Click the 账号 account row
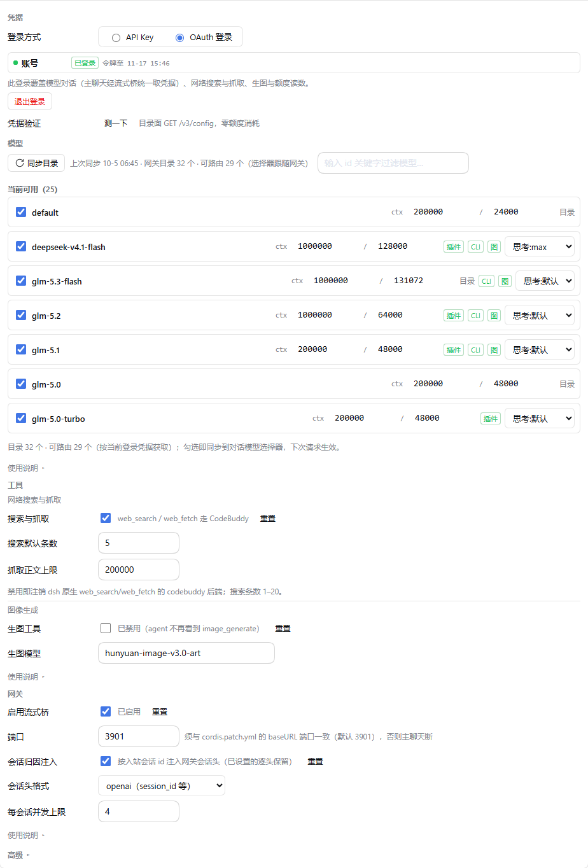The width and height of the screenshot is (588, 868). coord(294,63)
